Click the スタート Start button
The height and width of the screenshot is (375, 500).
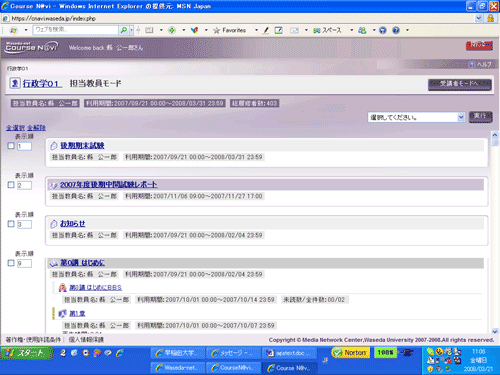click(x=27, y=353)
